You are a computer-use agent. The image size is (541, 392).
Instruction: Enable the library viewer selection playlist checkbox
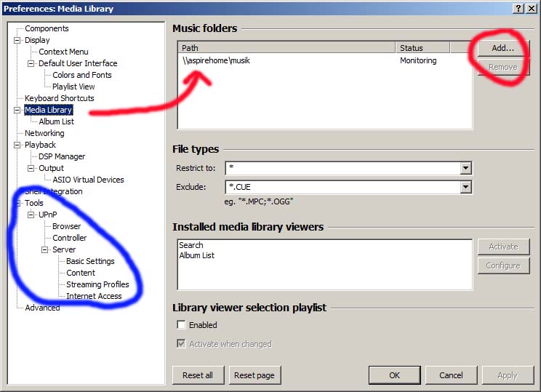click(181, 325)
